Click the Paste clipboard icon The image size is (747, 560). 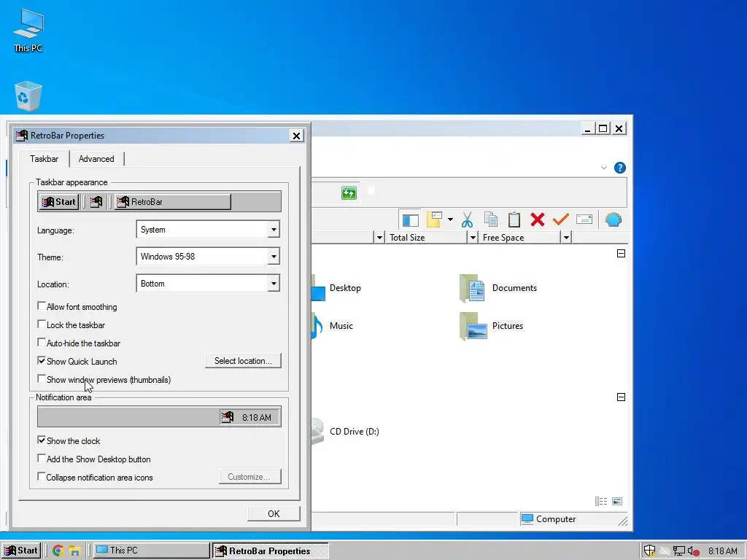pos(514,219)
